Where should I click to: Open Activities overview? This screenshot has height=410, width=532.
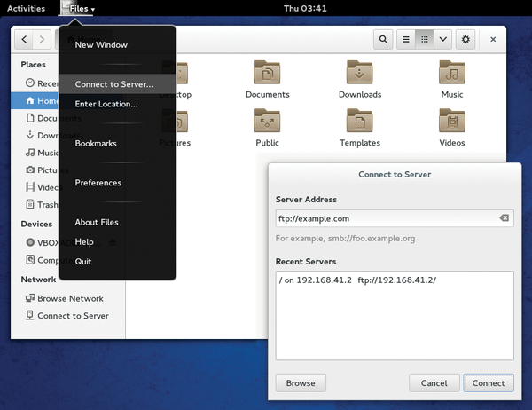click(x=26, y=8)
